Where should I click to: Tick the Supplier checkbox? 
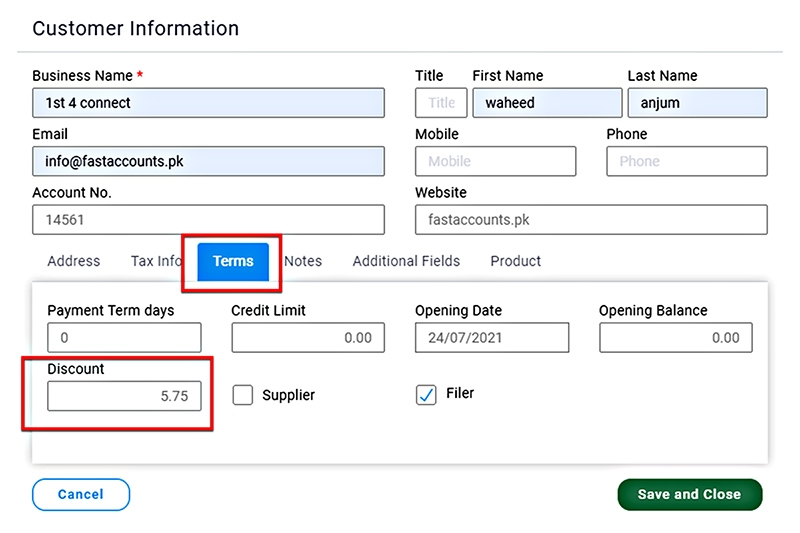click(242, 395)
